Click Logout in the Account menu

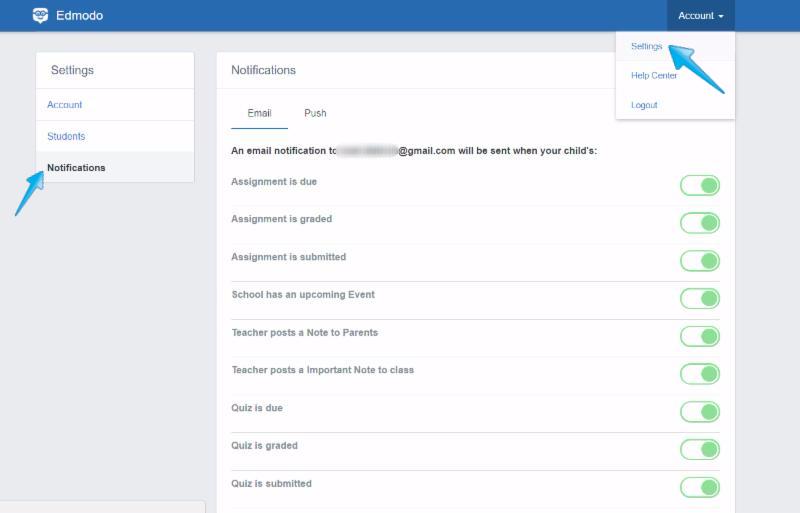(644, 105)
